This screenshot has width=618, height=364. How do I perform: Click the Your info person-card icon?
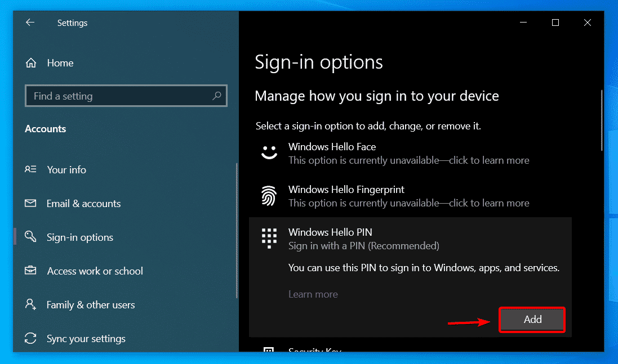point(30,169)
